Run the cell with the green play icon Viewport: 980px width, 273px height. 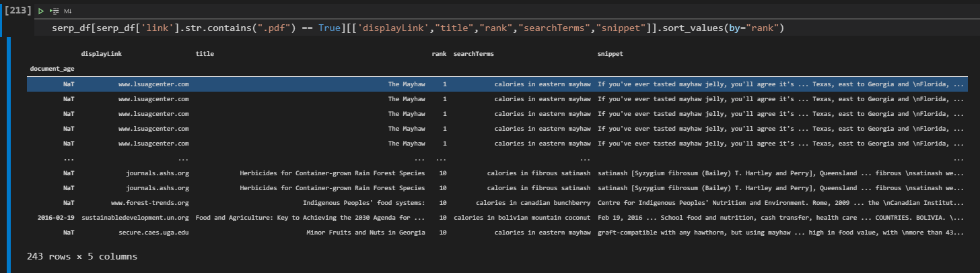tap(41, 11)
